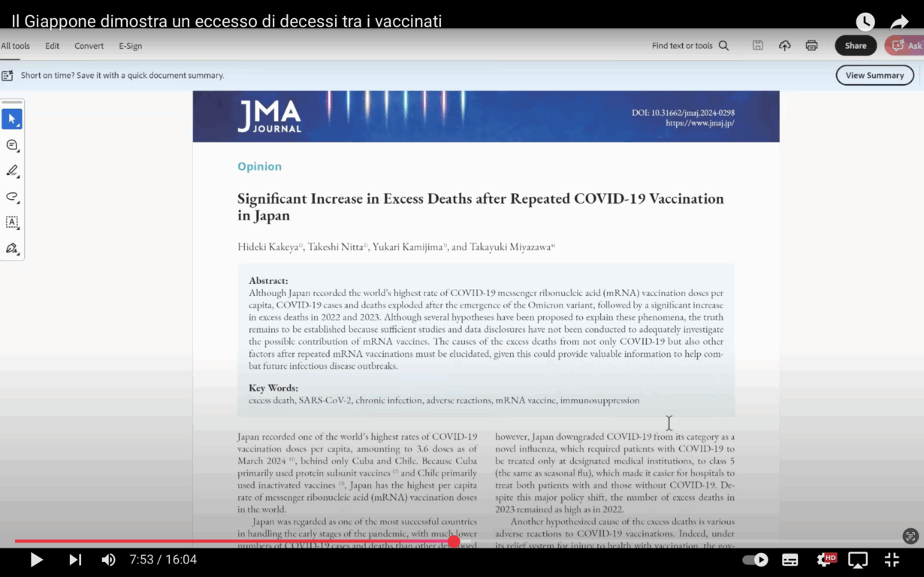Open the https://www.jmaj.jp/ link

(700, 123)
